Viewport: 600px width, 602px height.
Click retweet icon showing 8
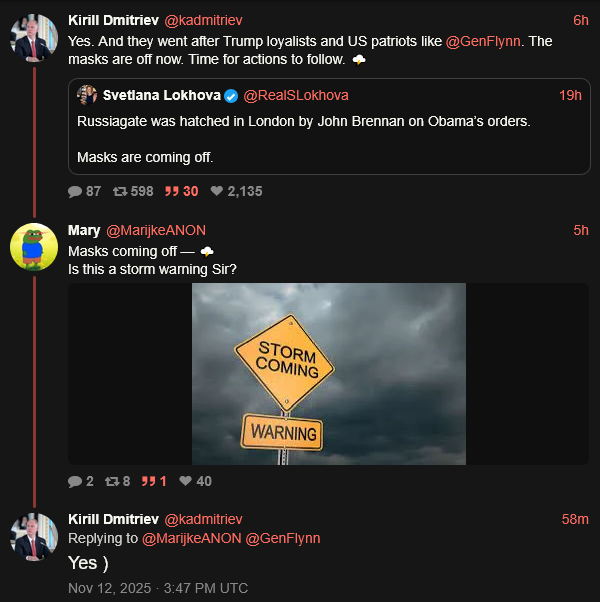click(x=112, y=481)
